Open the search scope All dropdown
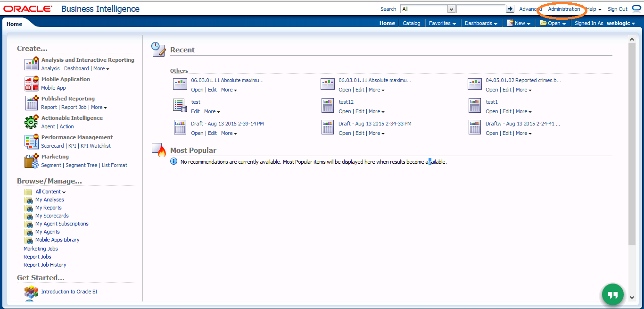The image size is (644, 309). pyautogui.click(x=451, y=9)
